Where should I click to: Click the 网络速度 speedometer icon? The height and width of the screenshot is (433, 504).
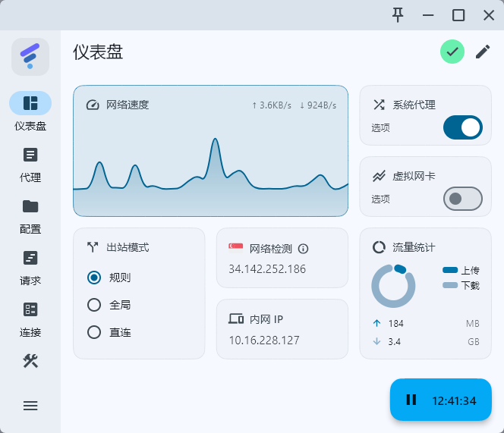pos(93,105)
